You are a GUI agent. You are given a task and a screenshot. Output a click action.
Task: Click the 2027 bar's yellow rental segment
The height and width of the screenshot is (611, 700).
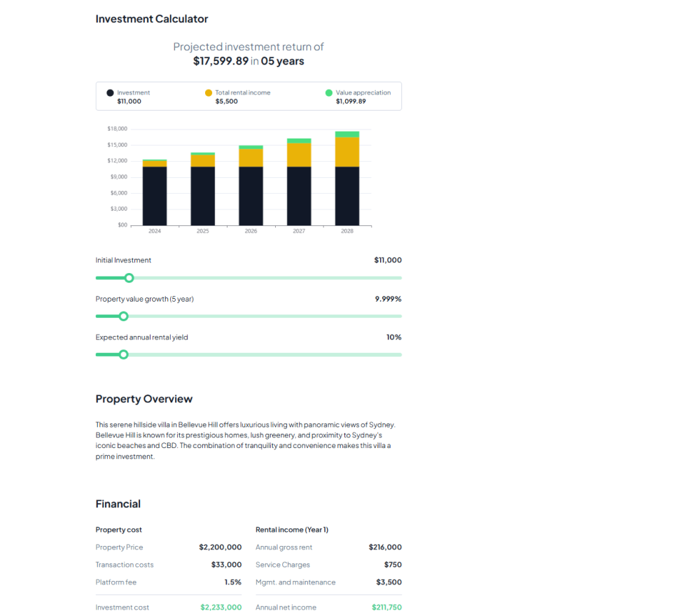pyautogui.click(x=299, y=155)
